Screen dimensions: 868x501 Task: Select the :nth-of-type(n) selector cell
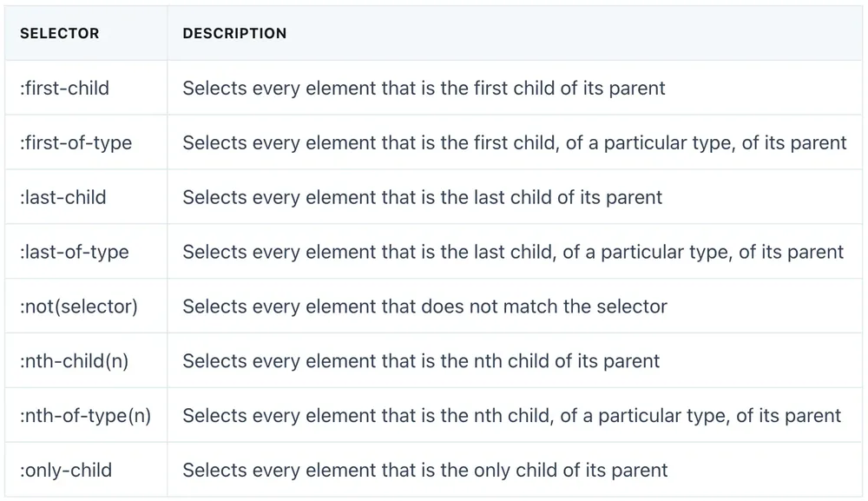86,415
